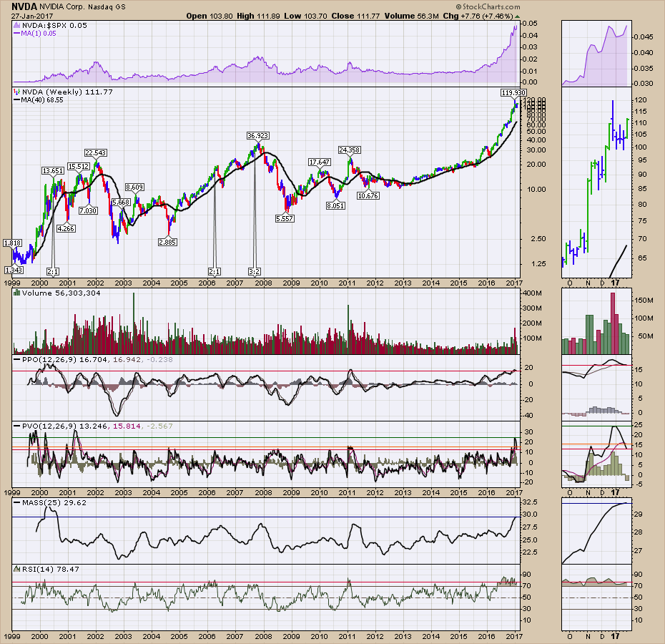
Task: Click the 1.818 price annotation
Action: [12, 243]
